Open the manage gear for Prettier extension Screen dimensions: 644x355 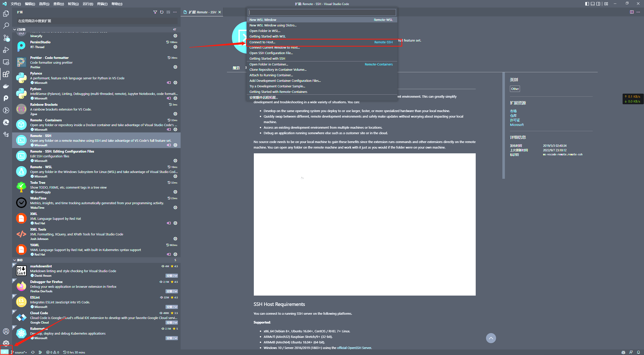point(175,67)
